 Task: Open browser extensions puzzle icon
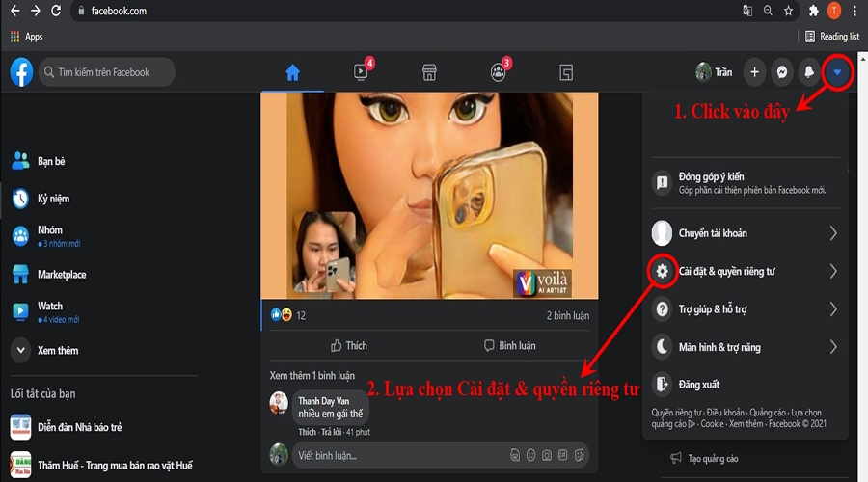click(x=814, y=11)
